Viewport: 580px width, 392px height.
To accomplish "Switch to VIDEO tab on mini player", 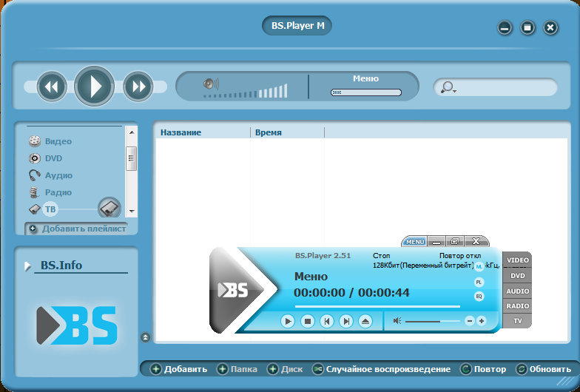I will 518,260.
